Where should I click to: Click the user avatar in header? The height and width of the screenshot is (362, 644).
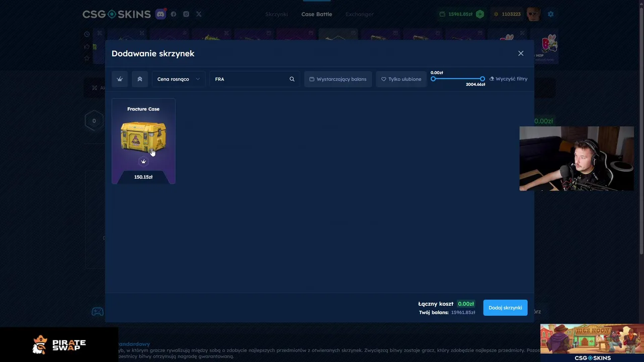tap(533, 14)
